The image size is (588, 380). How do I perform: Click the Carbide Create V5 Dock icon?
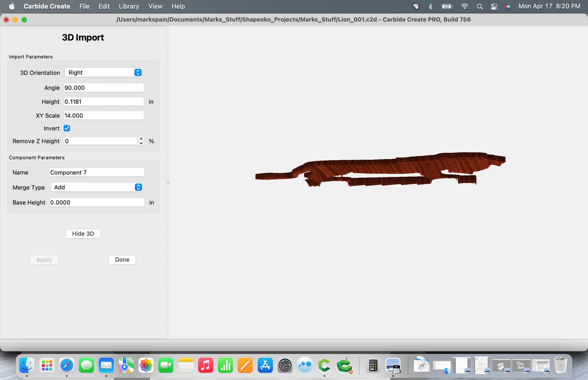(345, 365)
